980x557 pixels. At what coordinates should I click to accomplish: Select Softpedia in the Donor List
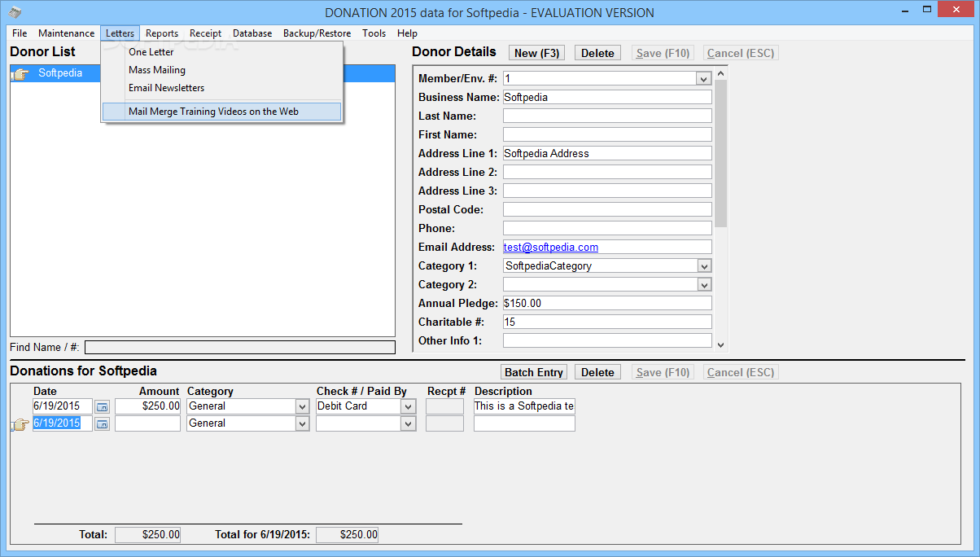click(60, 72)
